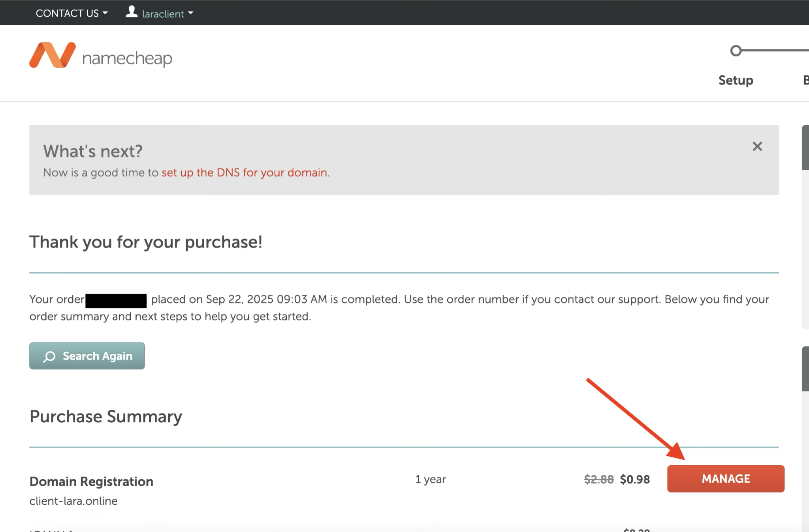Click the caret beside CONTACT US
This screenshot has width=809, height=532.
coord(105,13)
